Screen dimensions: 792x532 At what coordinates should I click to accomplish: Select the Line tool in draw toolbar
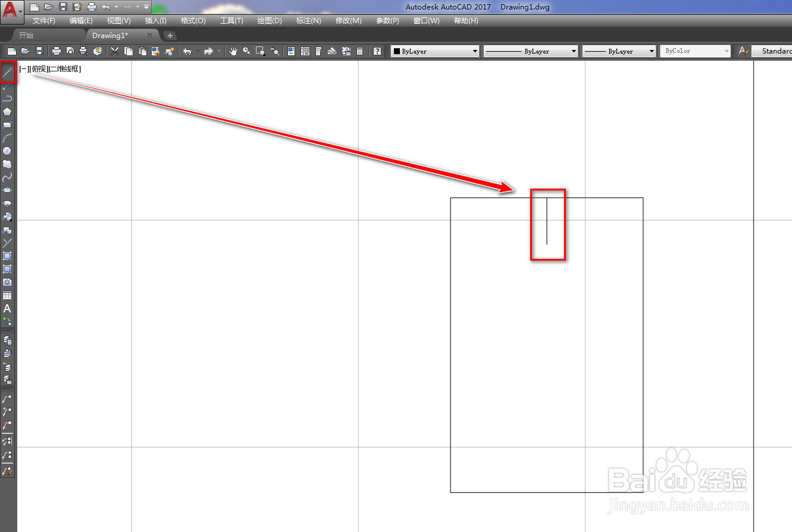tap(7, 73)
